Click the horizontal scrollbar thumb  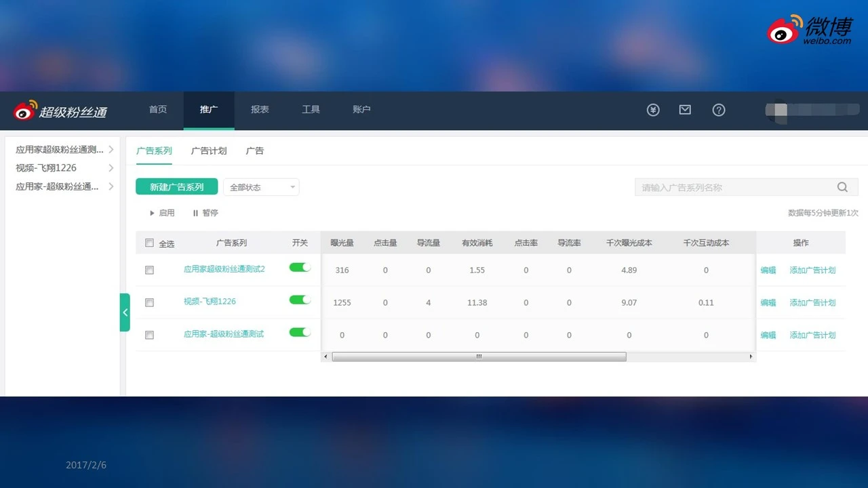pyautogui.click(x=479, y=357)
